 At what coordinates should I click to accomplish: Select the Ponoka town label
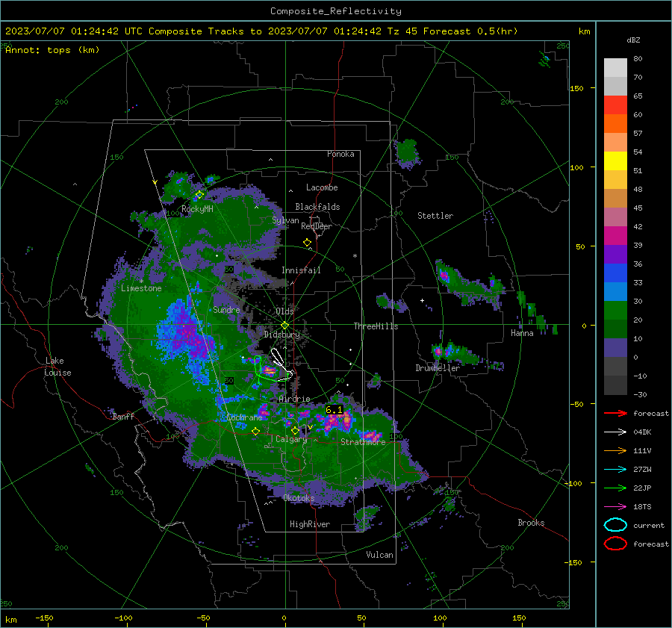pyautogui.click(x=340, y=154)
